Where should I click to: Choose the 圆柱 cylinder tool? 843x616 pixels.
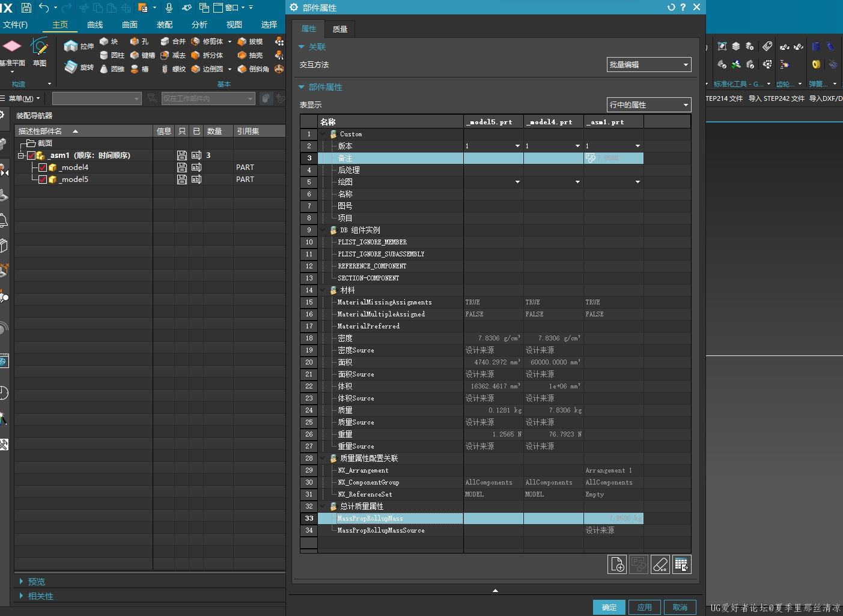(112, 55)
